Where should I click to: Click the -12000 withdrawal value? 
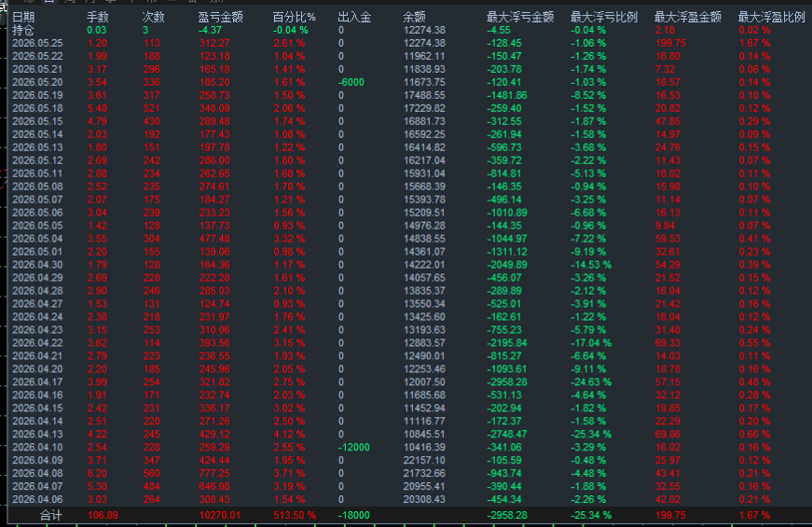(x=353, y=447)
